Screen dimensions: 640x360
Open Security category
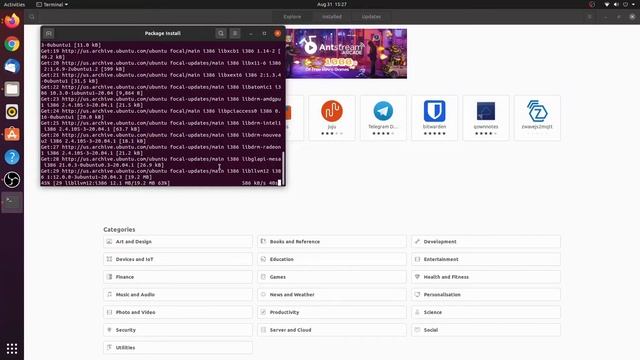(x=178, y=330)
